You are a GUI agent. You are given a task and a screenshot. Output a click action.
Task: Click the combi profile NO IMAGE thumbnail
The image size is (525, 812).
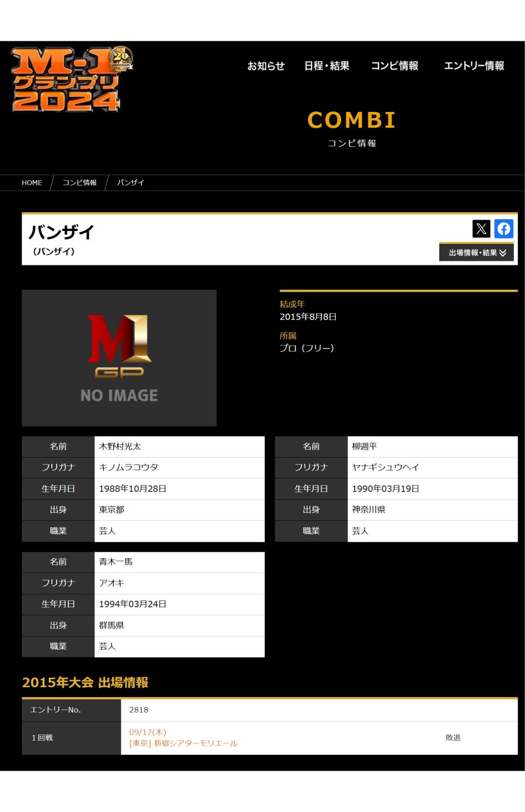(x=118, y=357)
